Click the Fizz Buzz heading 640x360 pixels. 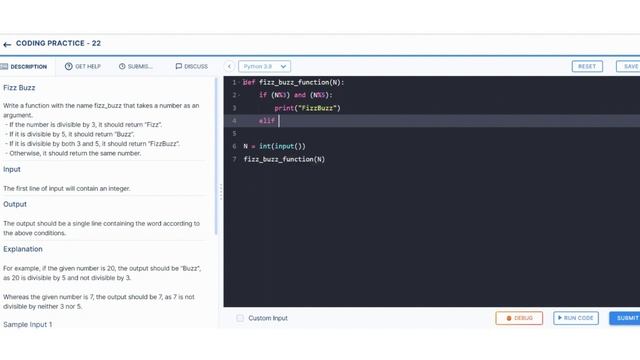coord(19,88)
